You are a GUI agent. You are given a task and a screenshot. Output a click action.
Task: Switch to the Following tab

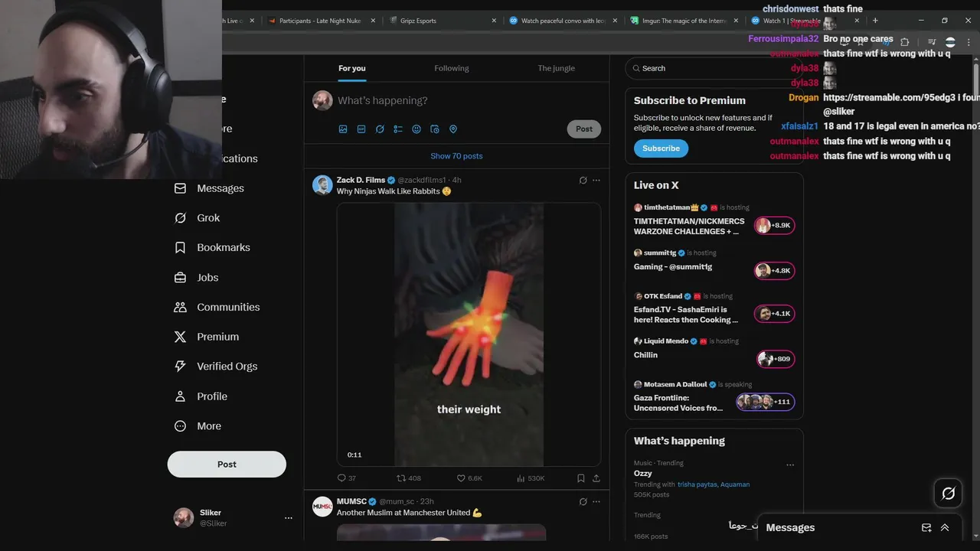coord(452,68)
